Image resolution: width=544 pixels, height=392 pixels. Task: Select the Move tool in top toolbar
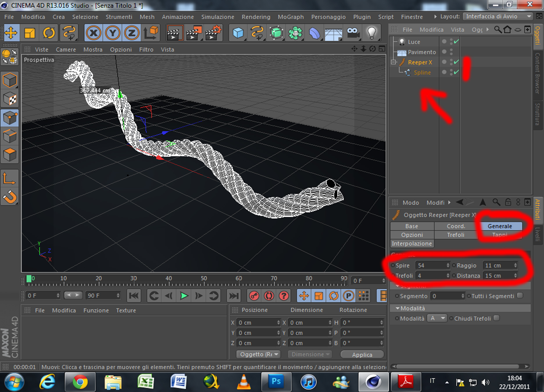11,33
